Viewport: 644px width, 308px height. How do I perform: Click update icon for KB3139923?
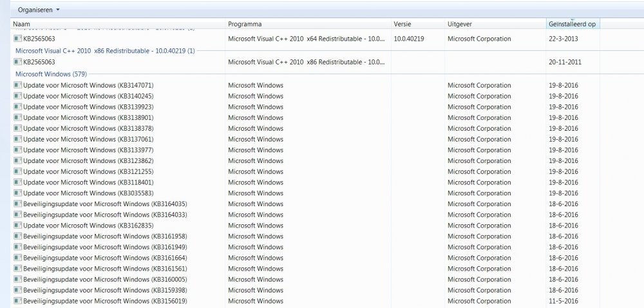tap(17, 106)
